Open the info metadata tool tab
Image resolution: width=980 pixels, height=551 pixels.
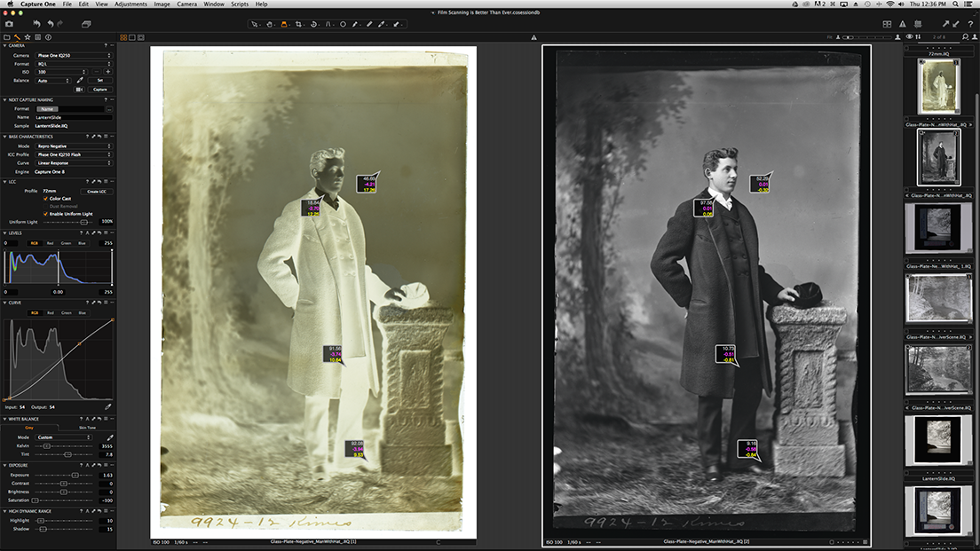coord(48,37)
